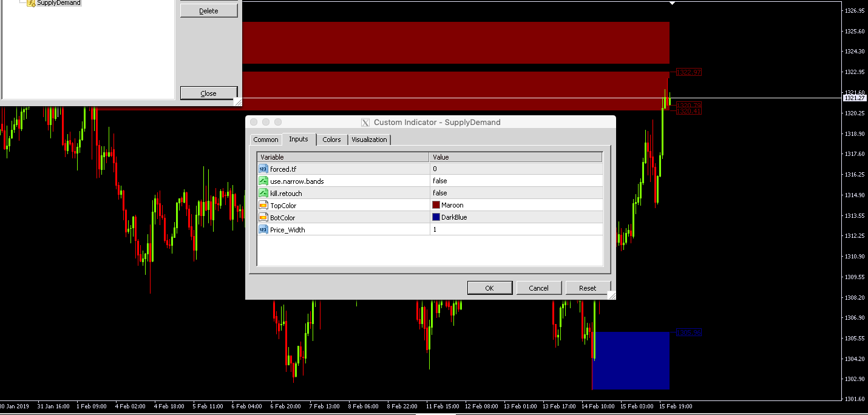Select the Inputs tab
Screen dimensions: 868x415
[x=299, y=139]
